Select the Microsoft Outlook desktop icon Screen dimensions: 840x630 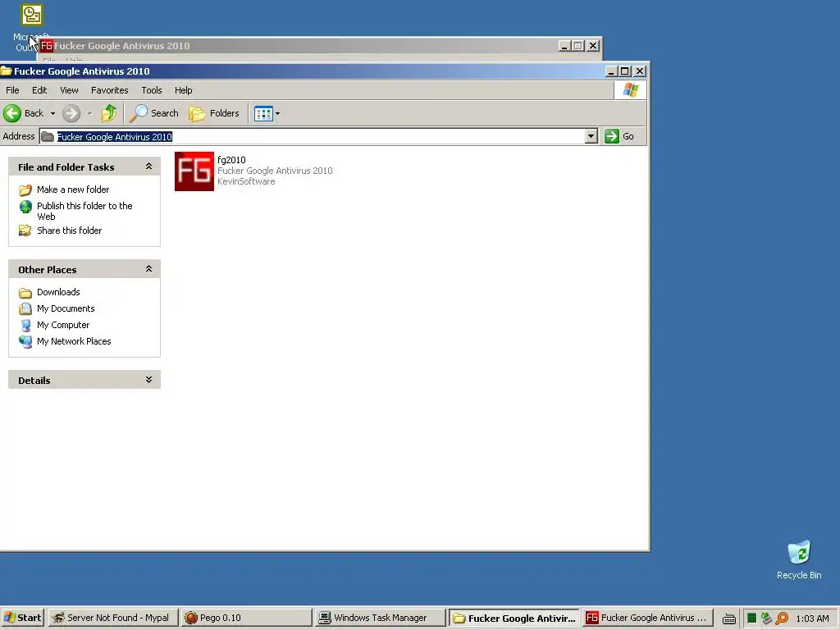31,28
